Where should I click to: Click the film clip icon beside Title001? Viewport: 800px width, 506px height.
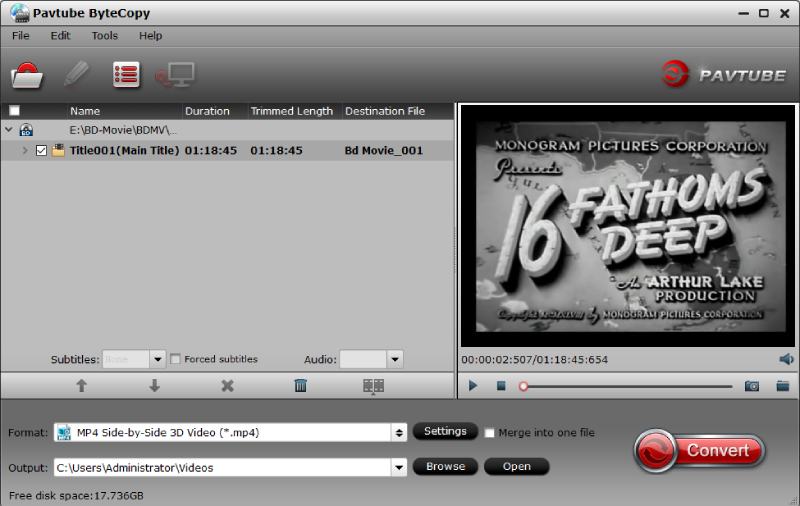[x=58, y=150]
